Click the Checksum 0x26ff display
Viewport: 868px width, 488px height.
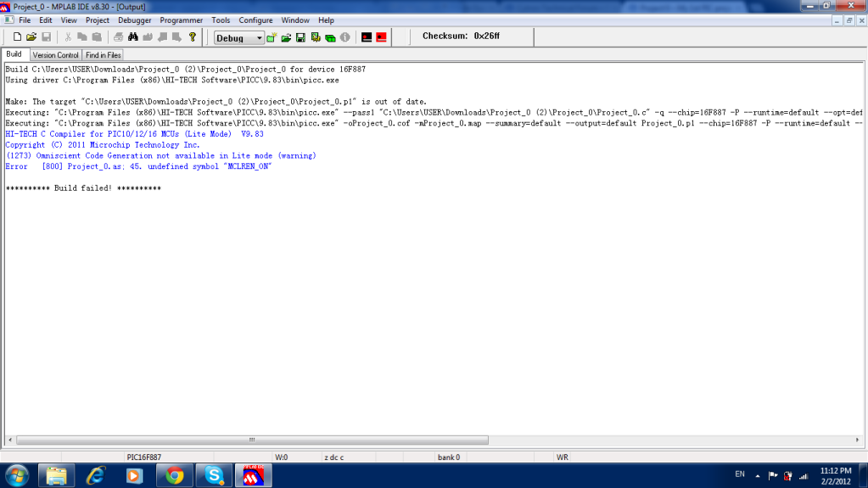tap(461, 36)
